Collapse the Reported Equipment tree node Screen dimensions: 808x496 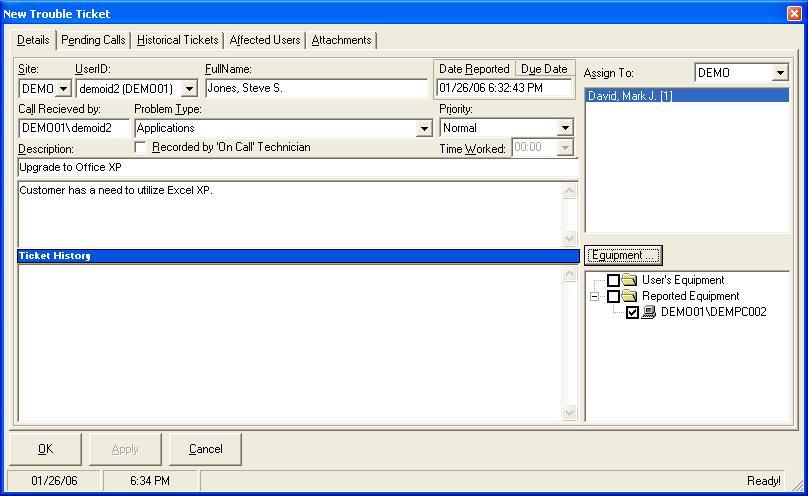tap(595, 297)
